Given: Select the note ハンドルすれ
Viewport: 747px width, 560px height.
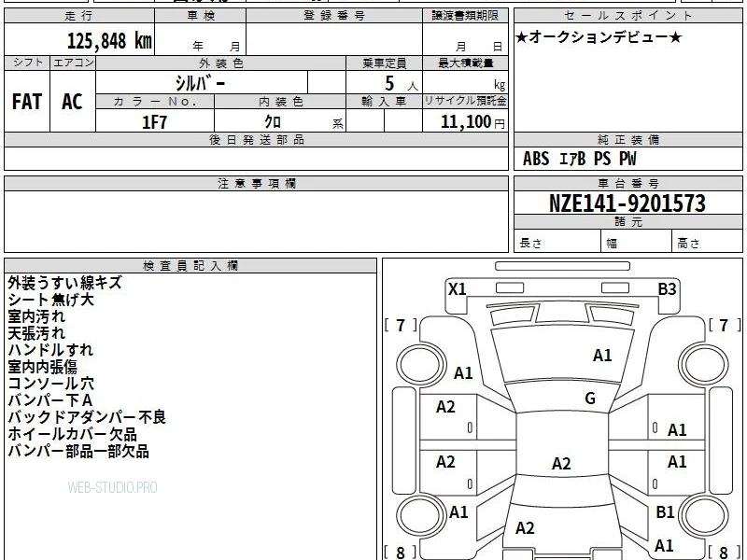Looking at the screenshot, I should (50, 349).
